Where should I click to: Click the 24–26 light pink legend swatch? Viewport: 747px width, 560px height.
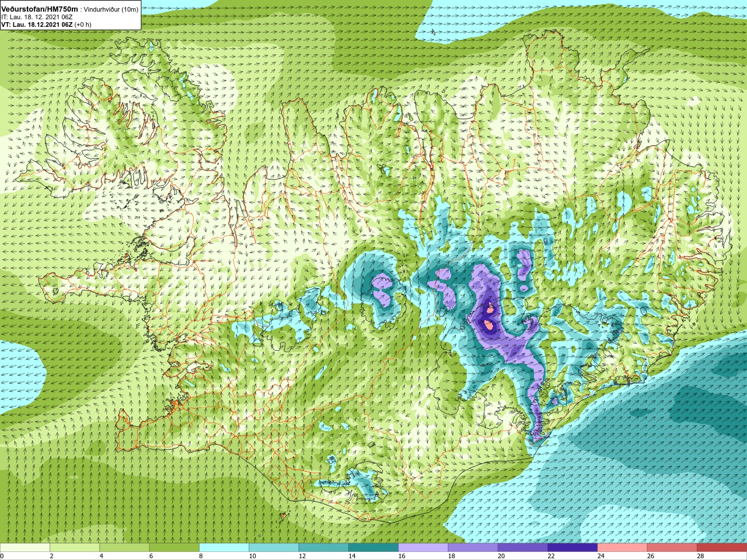[622, 548]
